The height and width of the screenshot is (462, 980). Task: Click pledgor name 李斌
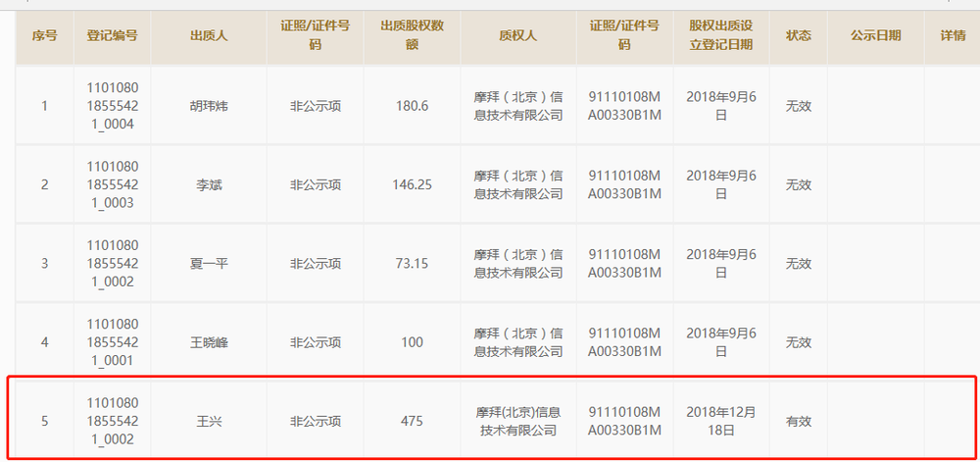coord(209,185)
